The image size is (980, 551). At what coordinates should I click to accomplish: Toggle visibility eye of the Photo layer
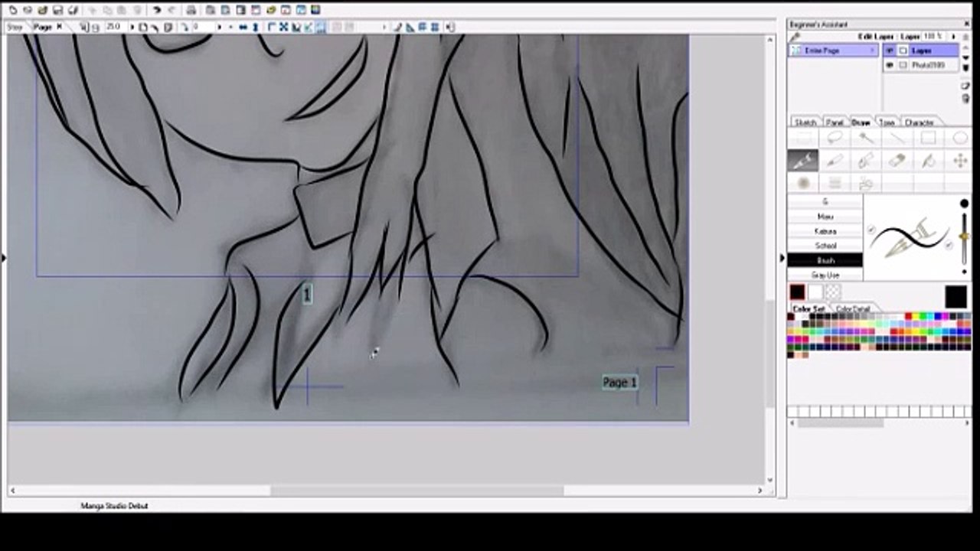[889, 65]
